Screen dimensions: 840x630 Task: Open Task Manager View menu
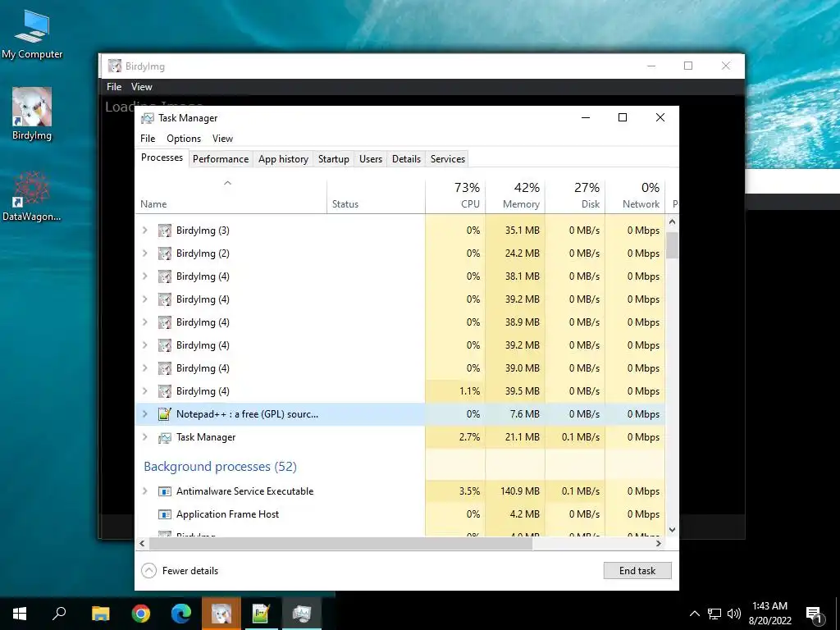pos(222,138)
